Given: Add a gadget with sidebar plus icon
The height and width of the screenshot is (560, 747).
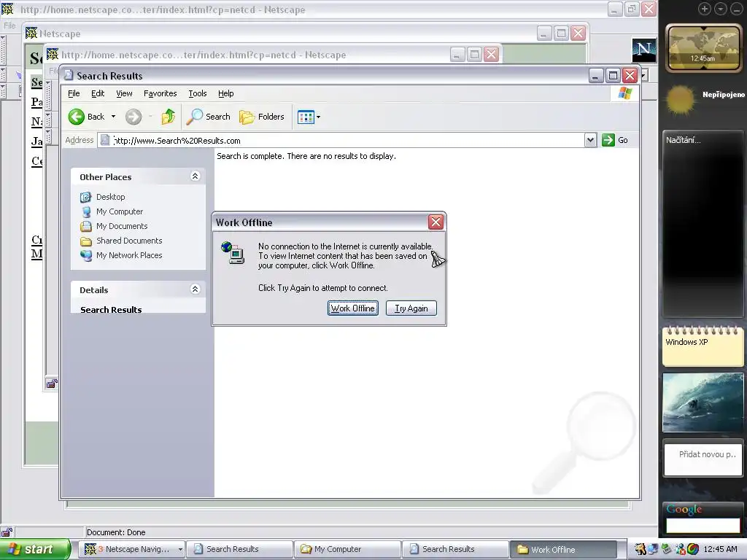Looking at the screenshot, I should (x=704, y=9).
